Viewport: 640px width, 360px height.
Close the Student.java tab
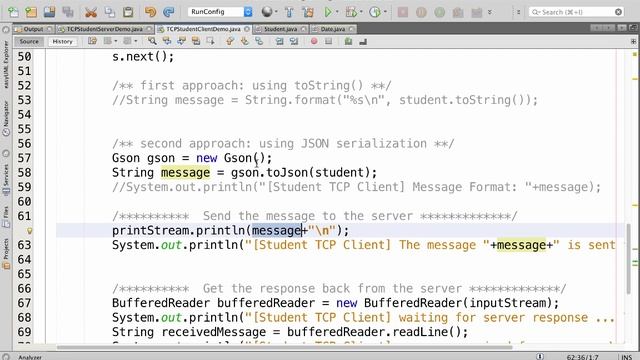303,29
